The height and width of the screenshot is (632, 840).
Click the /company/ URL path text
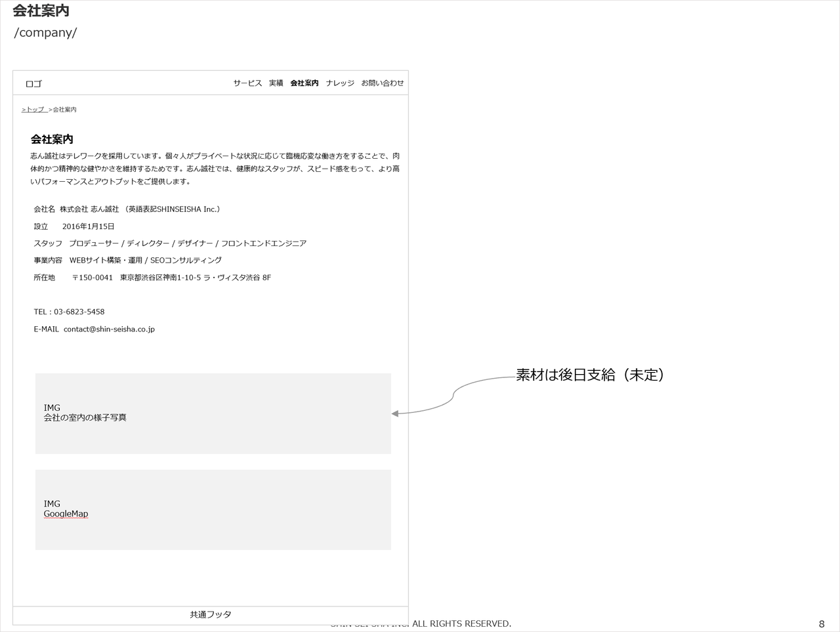(45, 33)
